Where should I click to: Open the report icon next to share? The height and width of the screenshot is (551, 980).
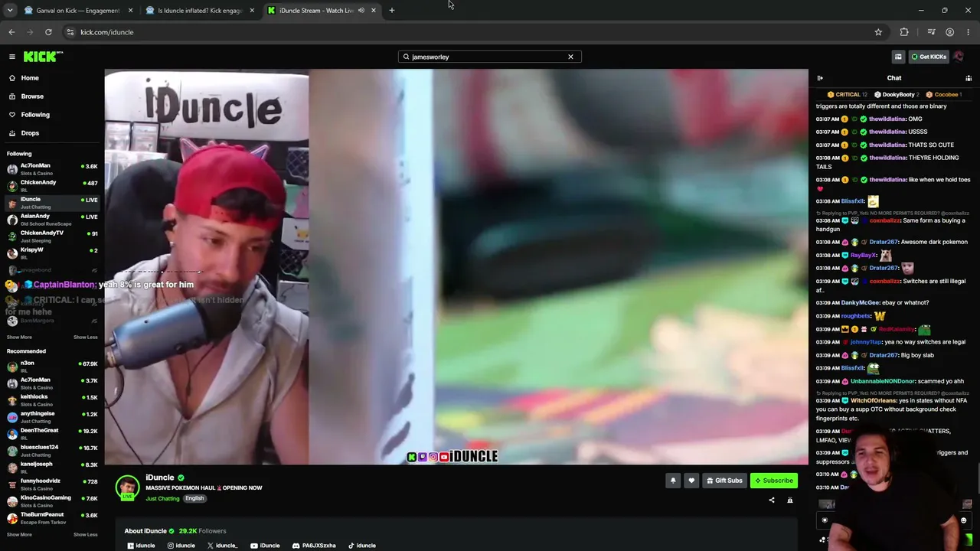(790, 500)
